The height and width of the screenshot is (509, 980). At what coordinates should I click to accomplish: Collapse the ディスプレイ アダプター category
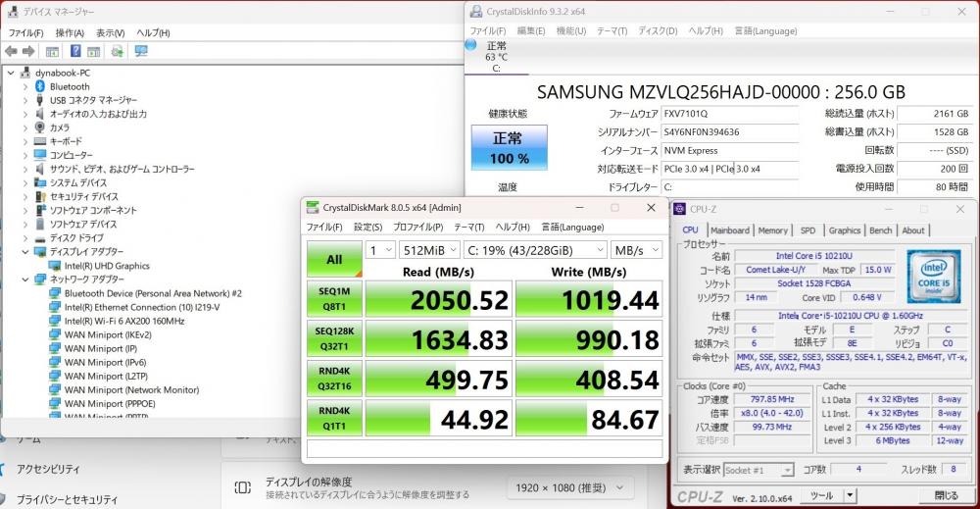click(x=25, y=251)
